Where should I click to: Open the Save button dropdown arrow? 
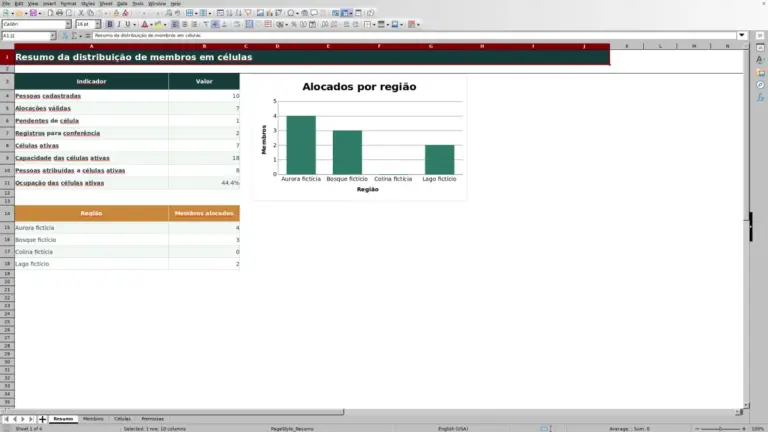click(x=40, y=13)
